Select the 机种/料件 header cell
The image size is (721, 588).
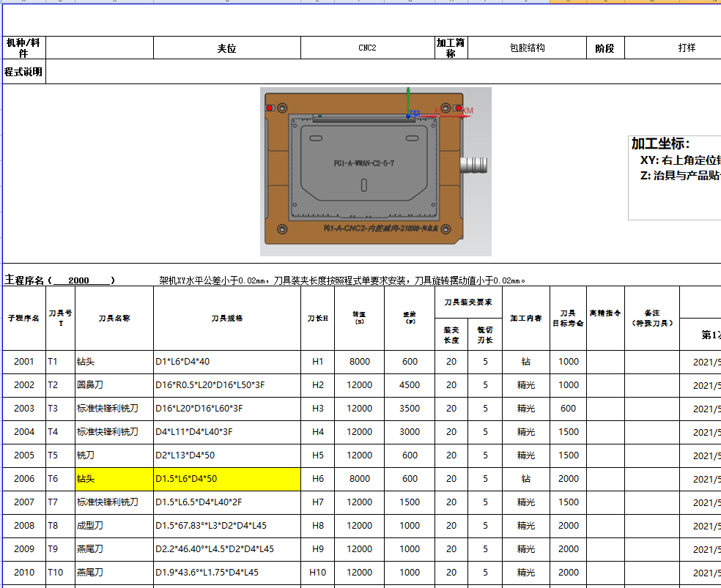point(23,47)
